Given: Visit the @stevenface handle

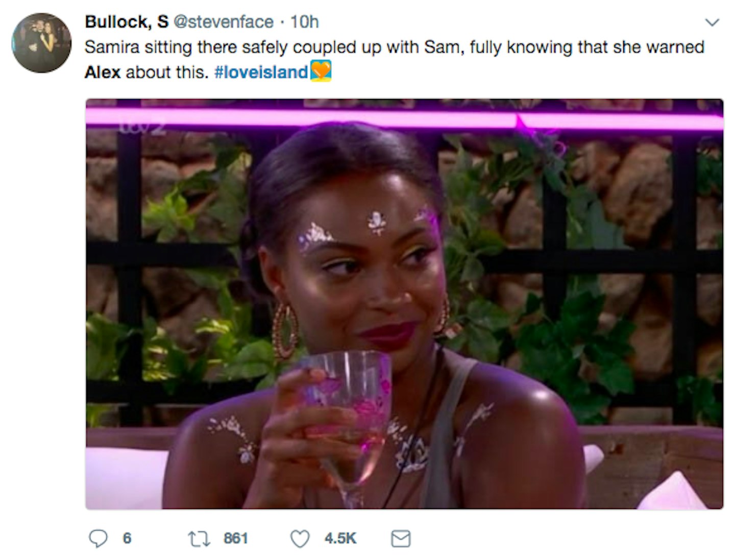Looking at the screenshot, I should coord(224,22).
